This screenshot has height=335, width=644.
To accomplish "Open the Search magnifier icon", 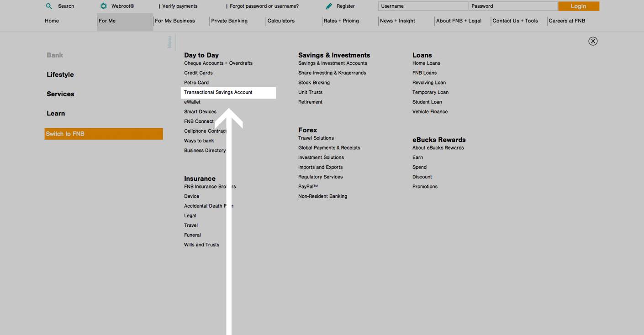I will pos(49,6).
